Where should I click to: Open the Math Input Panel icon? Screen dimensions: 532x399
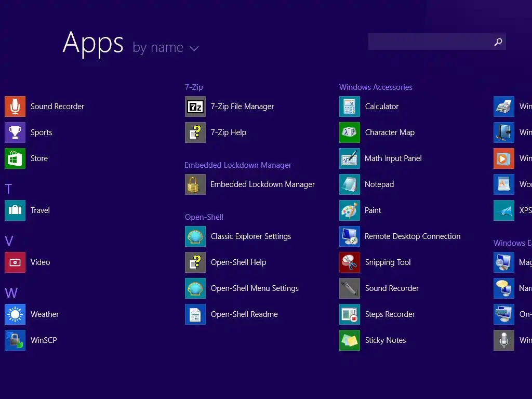[350, 158]
